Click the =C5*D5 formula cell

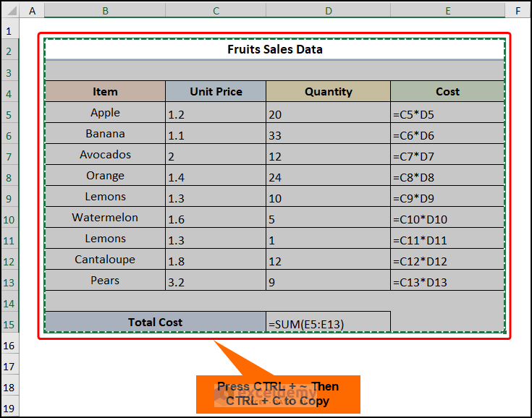pos(447,114)
